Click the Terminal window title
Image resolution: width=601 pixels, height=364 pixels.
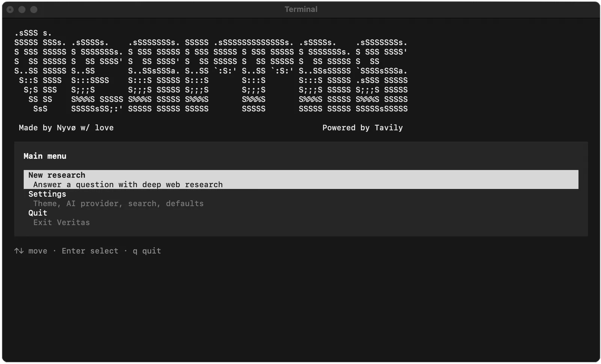pos(301,9)
